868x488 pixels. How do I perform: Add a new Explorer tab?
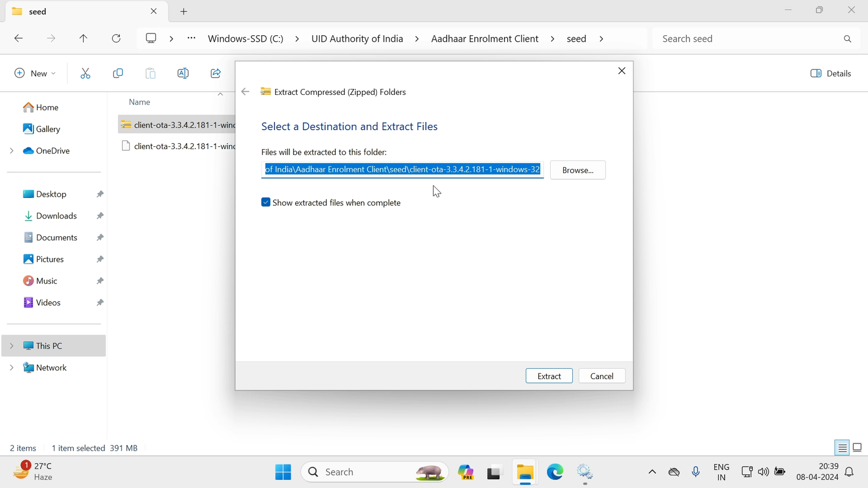point(184,11)
